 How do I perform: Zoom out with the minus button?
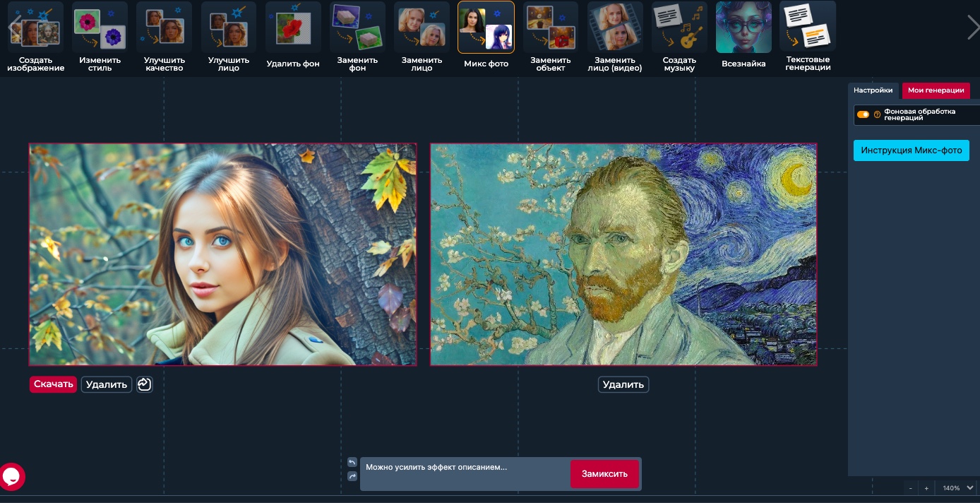point(910,488)
